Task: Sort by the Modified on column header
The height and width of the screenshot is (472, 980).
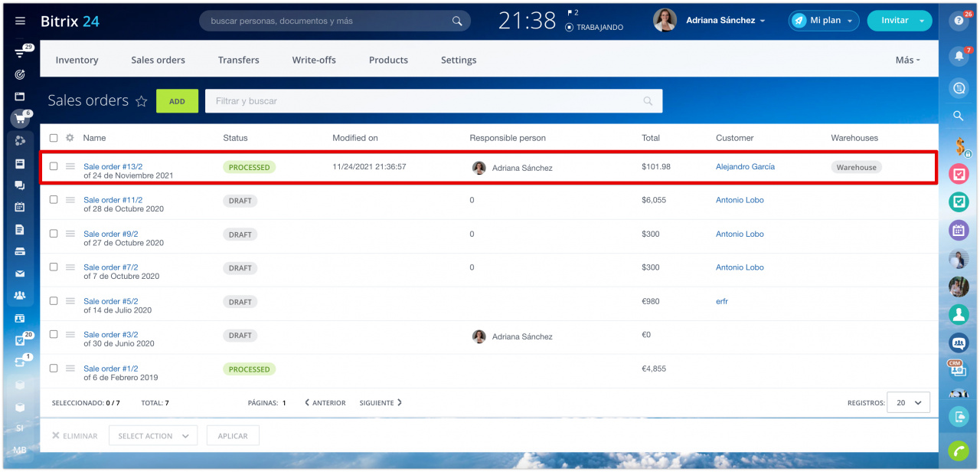Action: (355, 138)
